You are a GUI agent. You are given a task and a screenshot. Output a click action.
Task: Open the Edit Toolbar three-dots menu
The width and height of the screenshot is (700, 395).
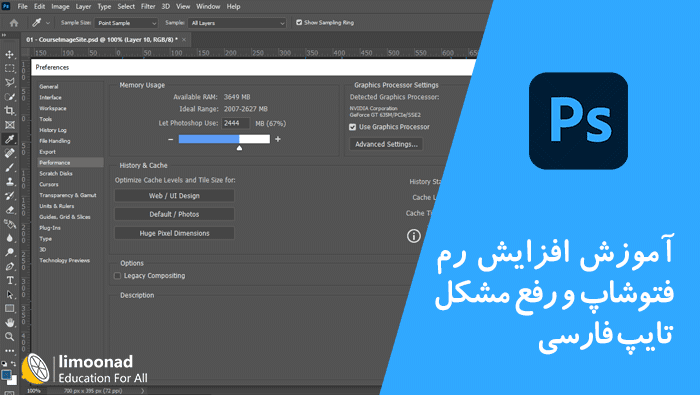[9, 351]
